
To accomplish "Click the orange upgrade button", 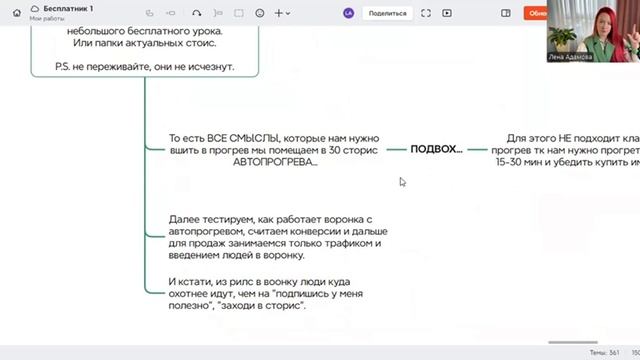I will coord(536,13).
